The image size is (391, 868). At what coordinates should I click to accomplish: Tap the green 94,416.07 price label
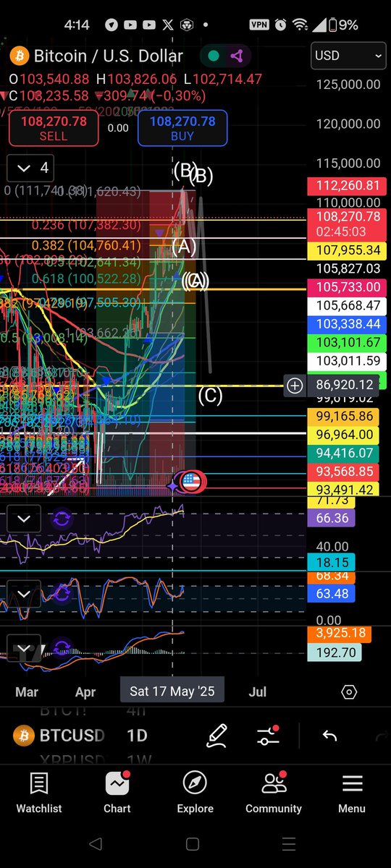(344, 454)
